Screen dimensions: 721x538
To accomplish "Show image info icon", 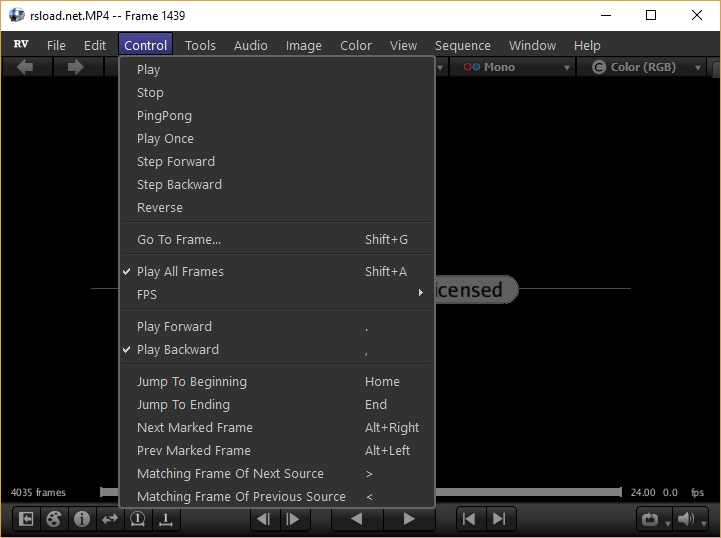I will [82, 520].
